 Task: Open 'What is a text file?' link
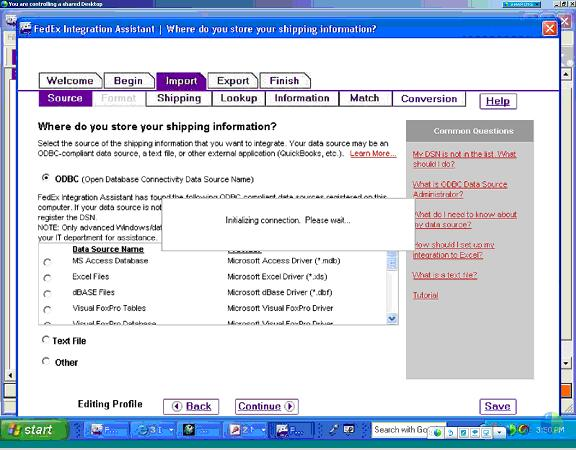point(445,275)
